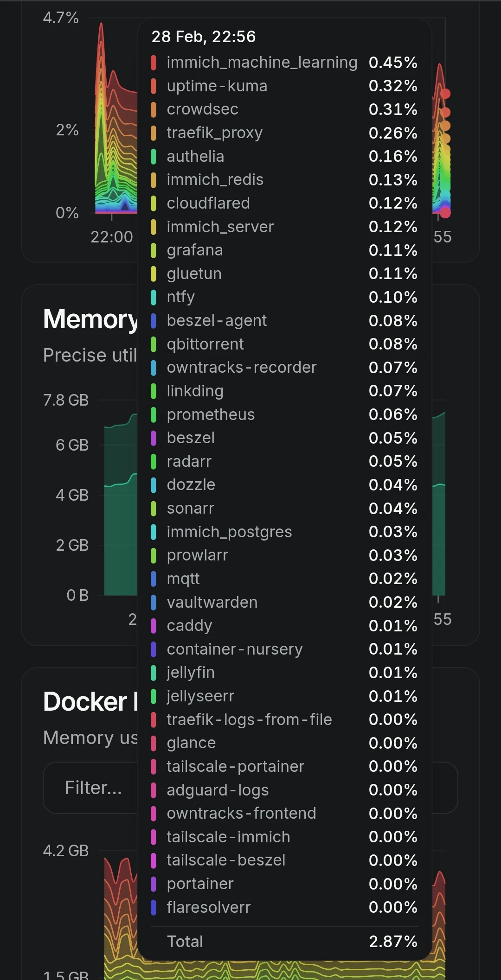
Task: Expand the Memory chart section
Action: click(x=90, y=319)
